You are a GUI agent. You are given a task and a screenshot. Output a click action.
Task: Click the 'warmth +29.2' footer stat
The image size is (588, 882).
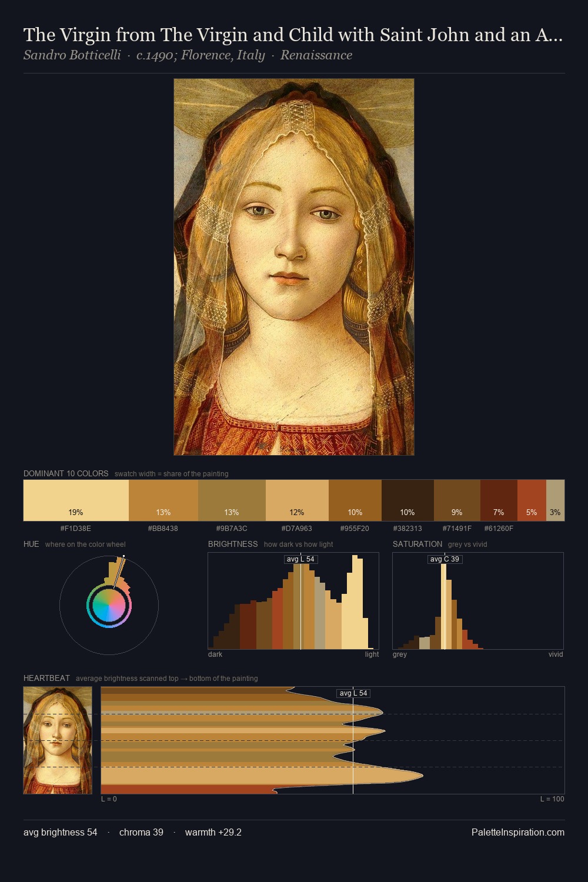(x=213, y=832)
